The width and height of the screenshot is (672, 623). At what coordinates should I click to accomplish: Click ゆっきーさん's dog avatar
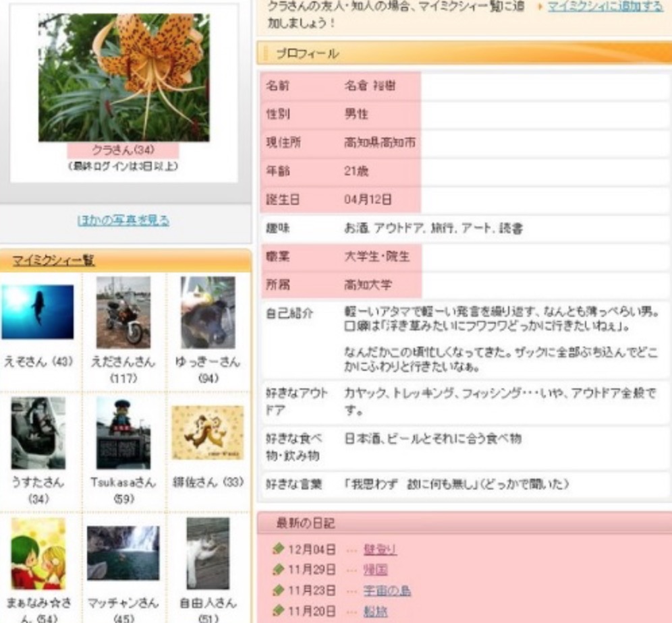pyautogui.click(x=208, y=311)
